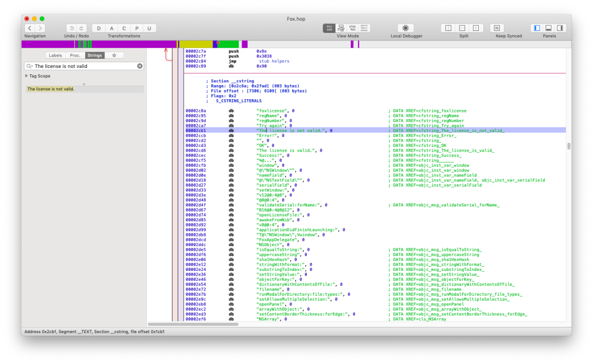Viewport: 593px width, 364px height.
Task: Select 'The license is not valid.' search result
Action: (x=51, y=89)
